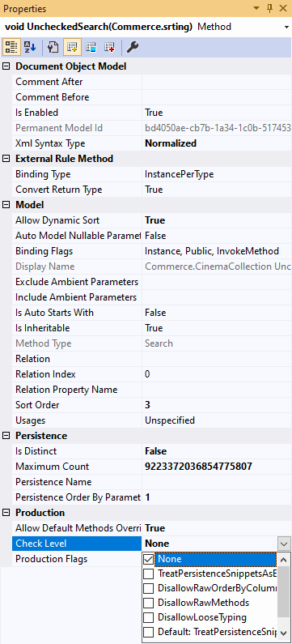
Task: Select Xml Syntax Type Normalized value
Action: (x=217, y=143)
